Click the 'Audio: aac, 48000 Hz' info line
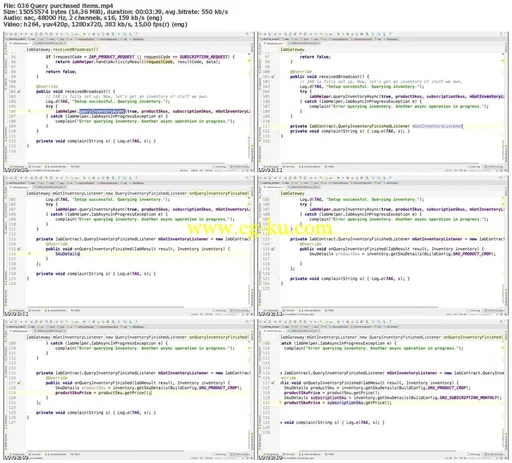This screenshot has height=463, width=512. pyautogui.click(x=83, y=18)
